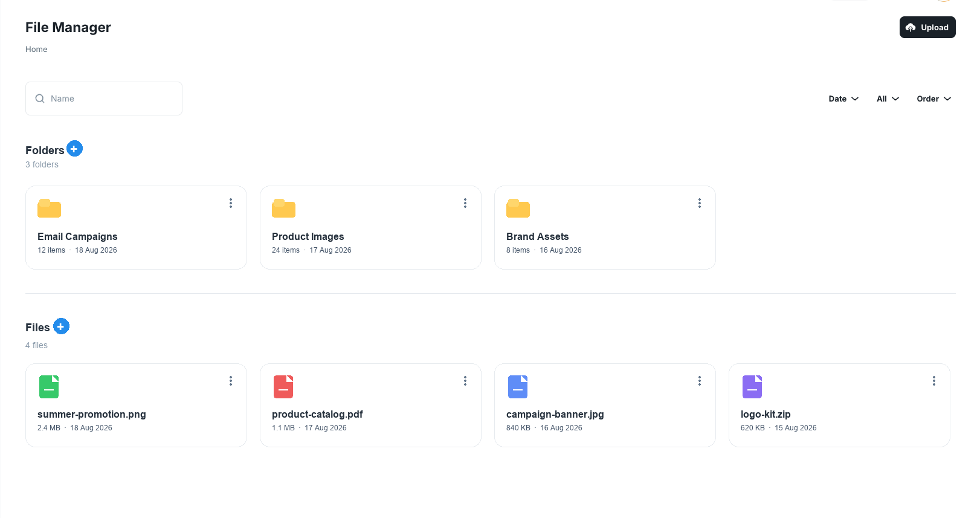The image size is (980, 518).
Task: Click the Files section heading
Action: 37,328
